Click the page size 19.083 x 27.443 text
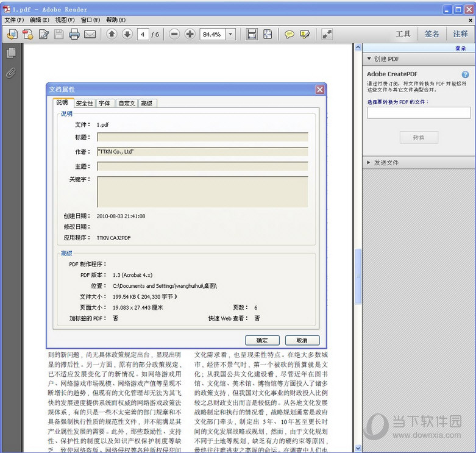Viewport: 476px width, 453px height. tap(138, 307)
